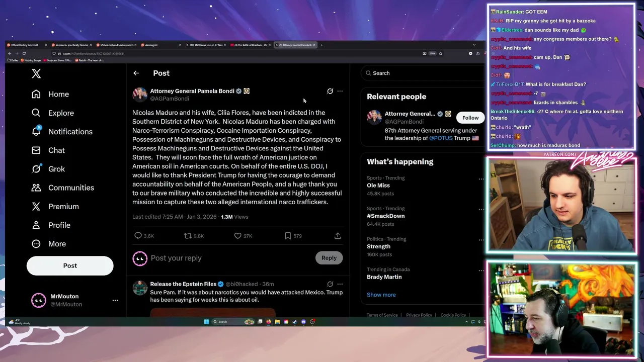Screen dimensions: 644x362
Task: Expand the More menu in the sidebar
Action: tap(48, 244)
